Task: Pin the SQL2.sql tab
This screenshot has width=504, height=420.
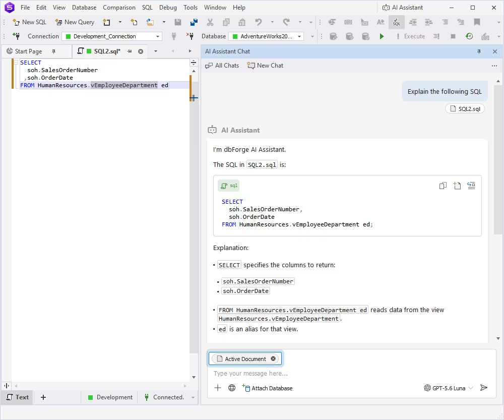Action: pos(130,51)
